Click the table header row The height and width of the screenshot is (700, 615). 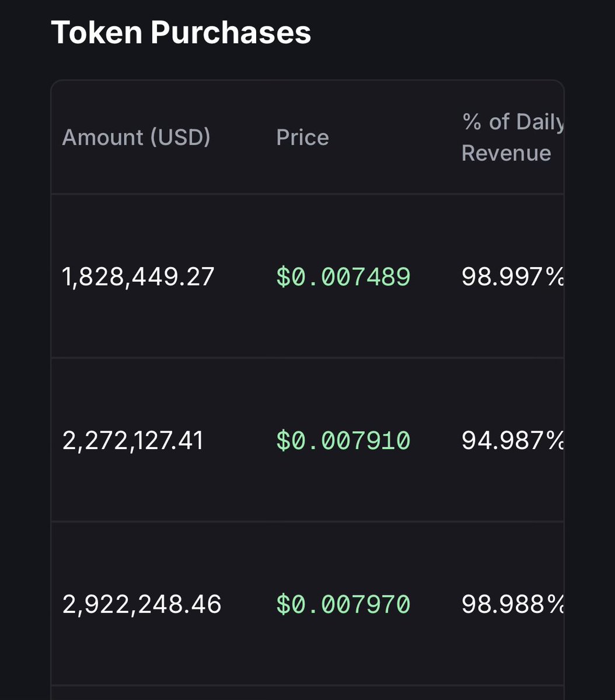pyautogui.click(x=307, y=137)
